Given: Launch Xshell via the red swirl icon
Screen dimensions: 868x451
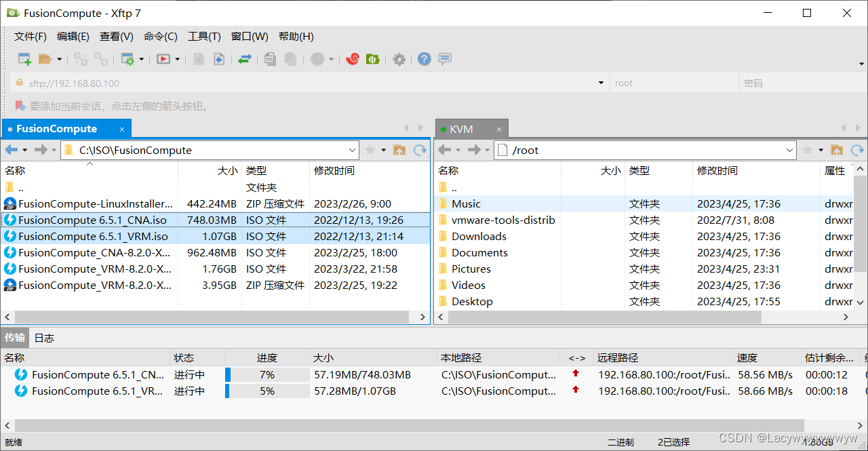Looking at the screenshot, I should pyautogui.click(x=352, y=59).
